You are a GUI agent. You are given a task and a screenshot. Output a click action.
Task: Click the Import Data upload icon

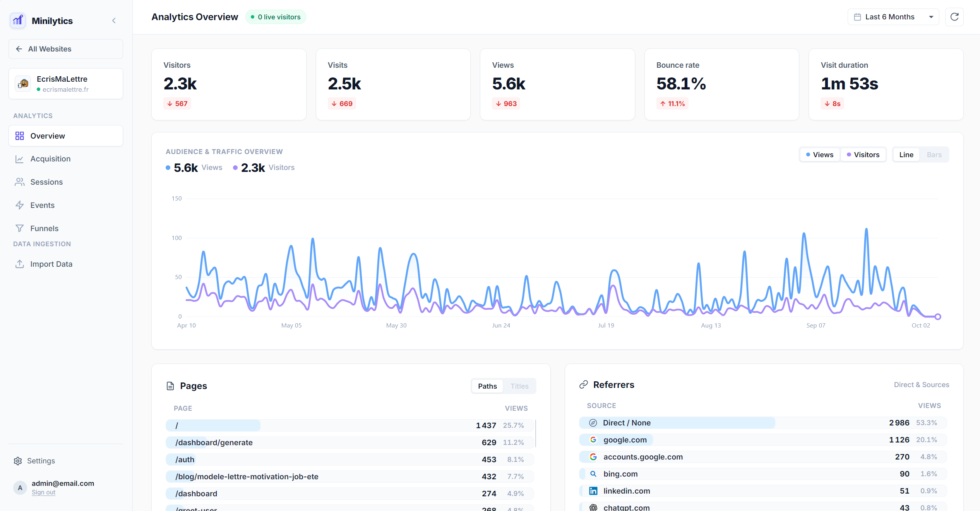[x=19, y=264]
